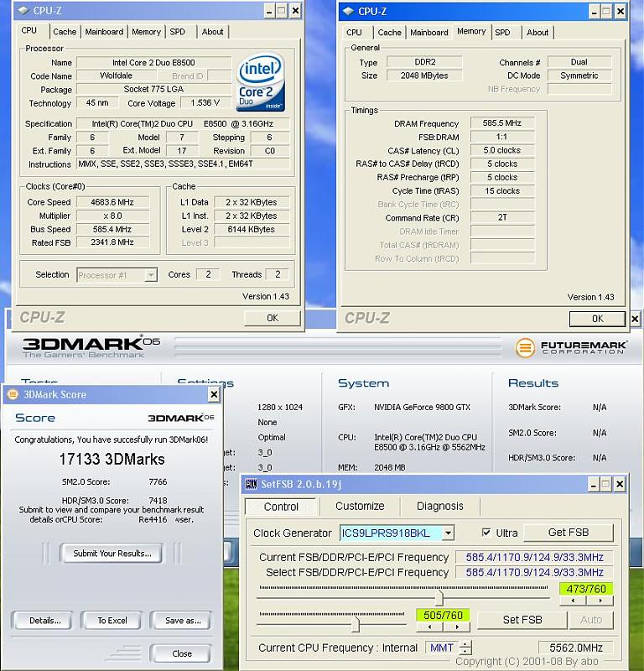Click Get FSB button
The width and height of the screenshot is (644, 671).
pyautogui.click(x=569, y=533)
